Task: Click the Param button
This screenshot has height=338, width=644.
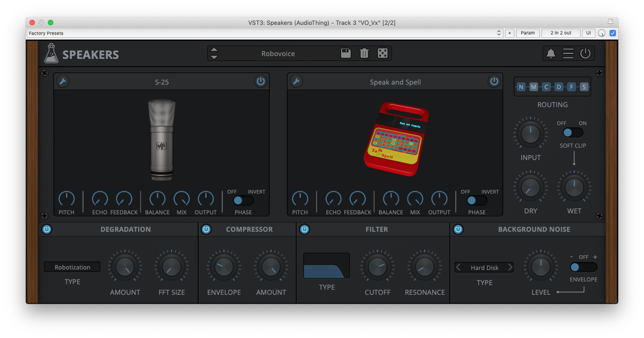Action: pyautogui.click(x=527, y=33)
